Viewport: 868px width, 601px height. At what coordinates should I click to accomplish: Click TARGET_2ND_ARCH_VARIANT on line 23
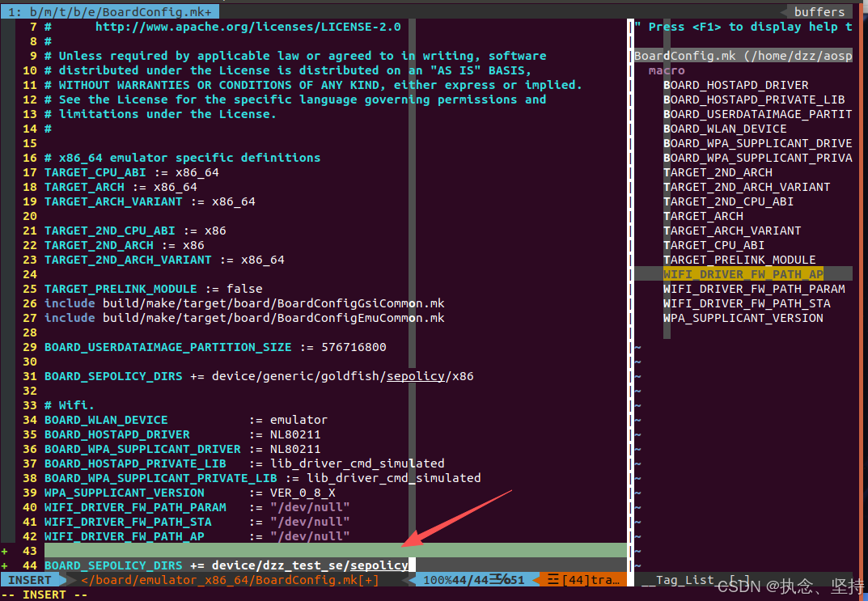(x=128, y=260)
